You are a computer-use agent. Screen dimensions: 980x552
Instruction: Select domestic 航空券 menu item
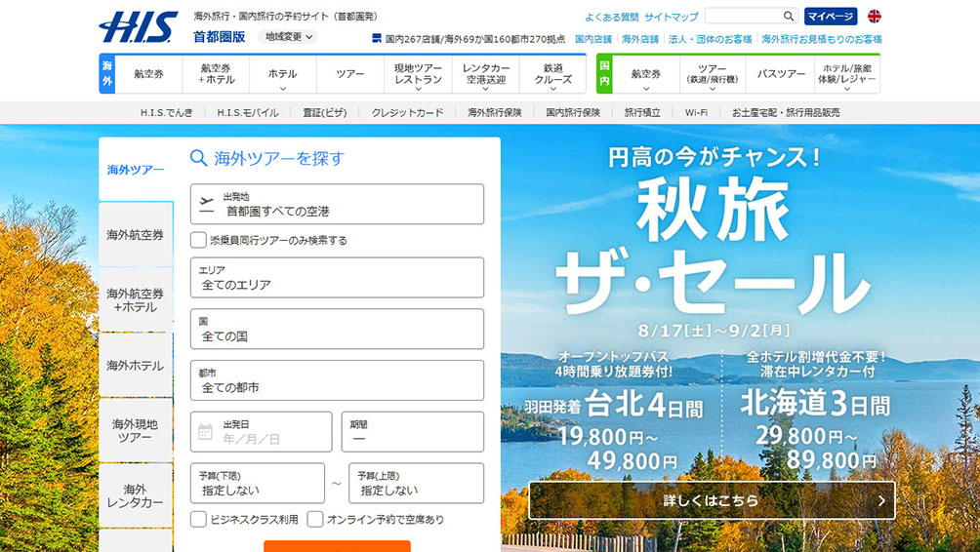tap(645, 74)
